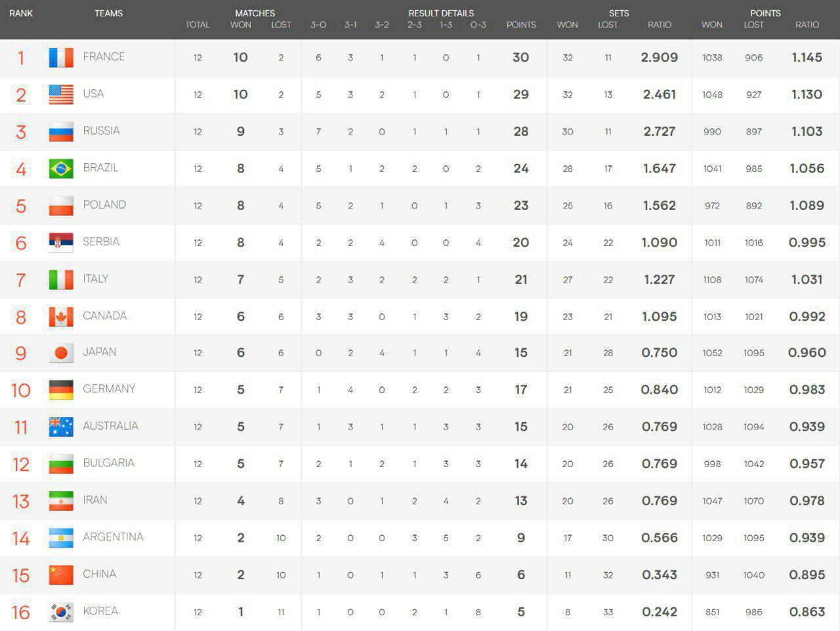Click the Serbia flag icon
The image size is (840, 631).
tap(61, 243)
